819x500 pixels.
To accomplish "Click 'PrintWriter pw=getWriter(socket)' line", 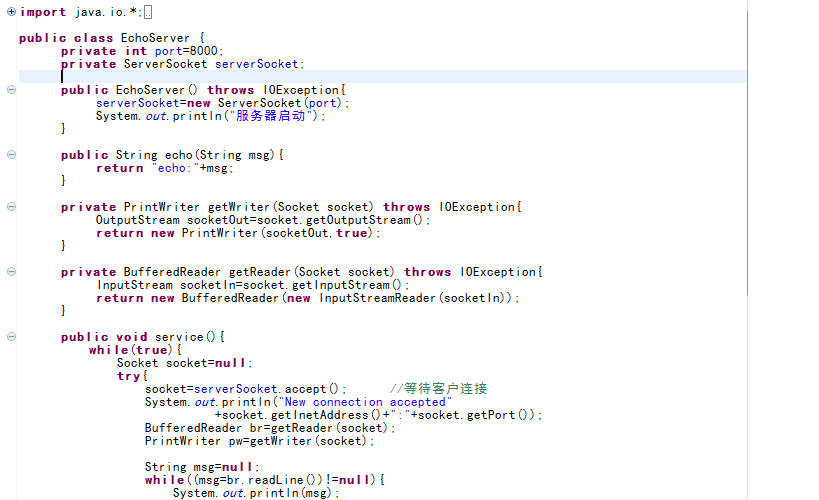I will pos(260,441).
